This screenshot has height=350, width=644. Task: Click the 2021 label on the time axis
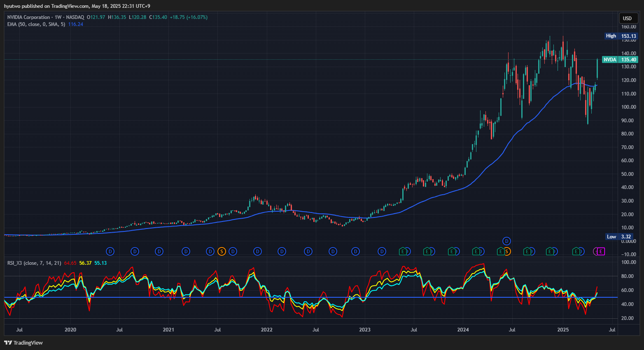click(168, 330)
